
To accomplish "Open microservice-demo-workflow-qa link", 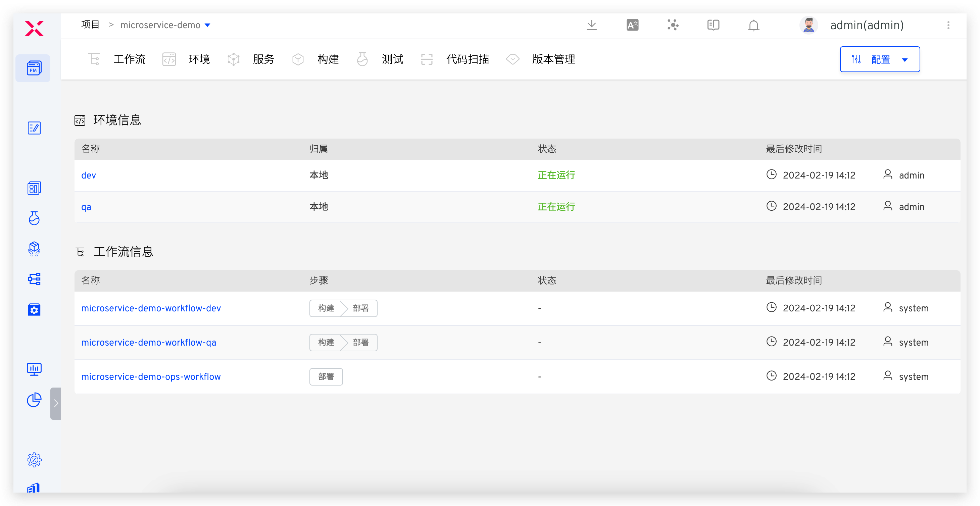I will pyautogui.click(x=149, y=342).
